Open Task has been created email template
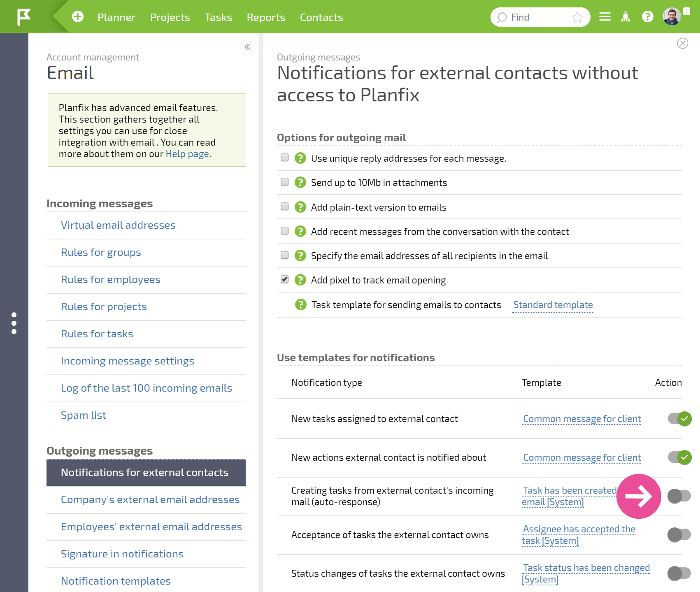The image size is (700, 592). (x=570, y=496)
